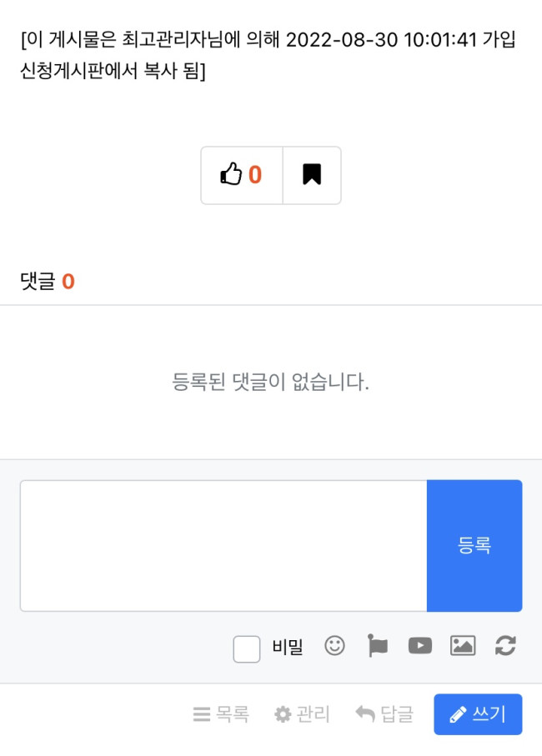
Task: Bookmark this post with the bookmark icon
Action: (312, 174)
